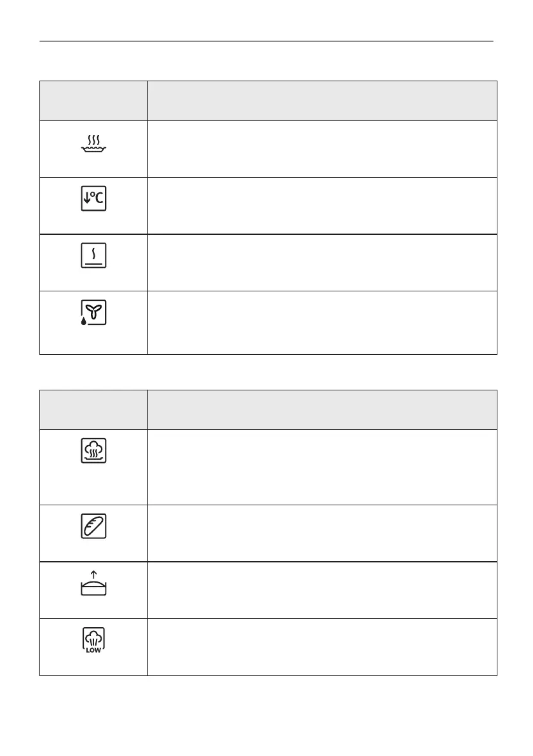Image resolution: width=533 pixels, height=756 pixels.
Task: Click the description cell beside the dough proving icon
Action: pos(321,590)
